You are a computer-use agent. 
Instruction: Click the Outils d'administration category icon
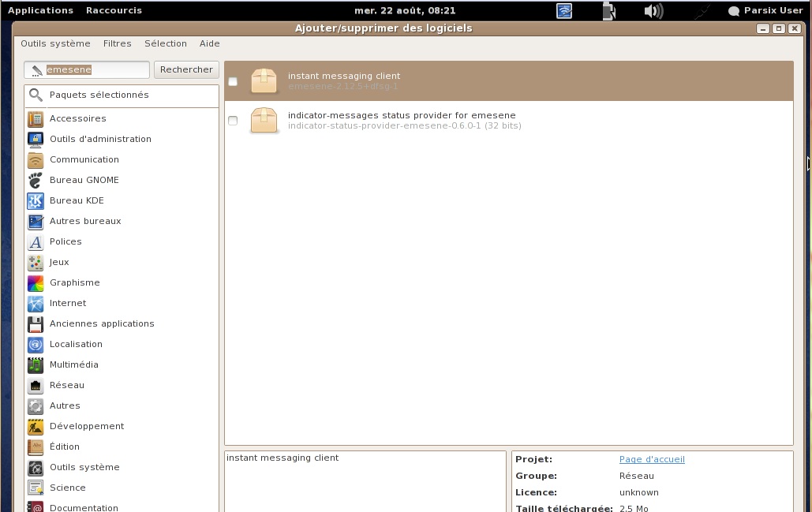36,140
